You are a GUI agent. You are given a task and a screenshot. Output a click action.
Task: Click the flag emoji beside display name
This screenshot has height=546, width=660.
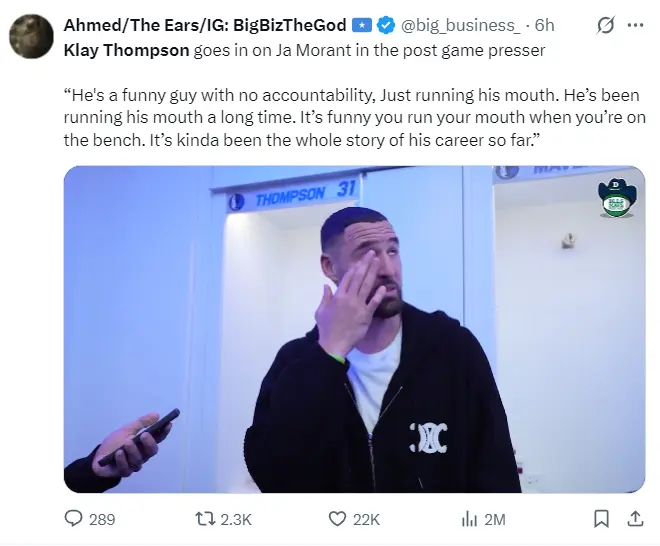click(x=366, y=24)
